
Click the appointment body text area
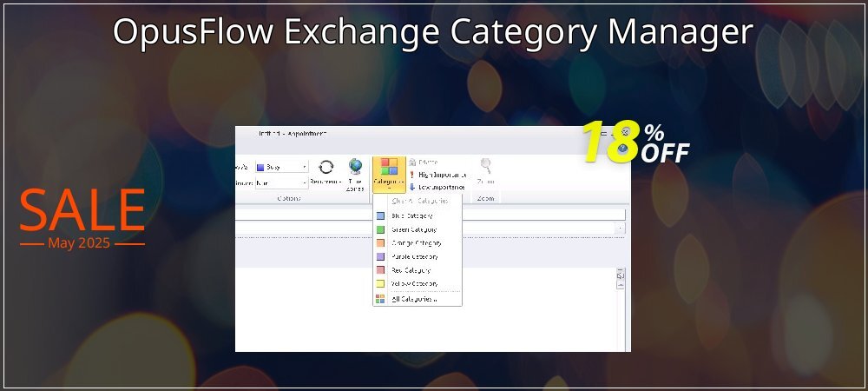[425, 309]
